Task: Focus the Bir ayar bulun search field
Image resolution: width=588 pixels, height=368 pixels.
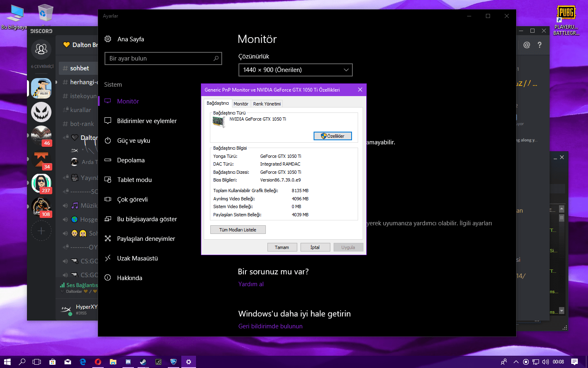Action: click(x=163, y=58)
